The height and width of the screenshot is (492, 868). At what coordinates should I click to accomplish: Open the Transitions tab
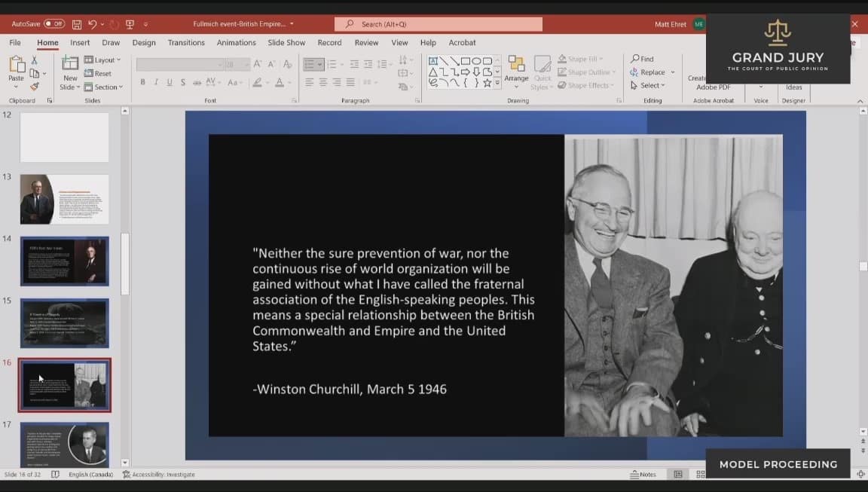(x=186, y=43)
